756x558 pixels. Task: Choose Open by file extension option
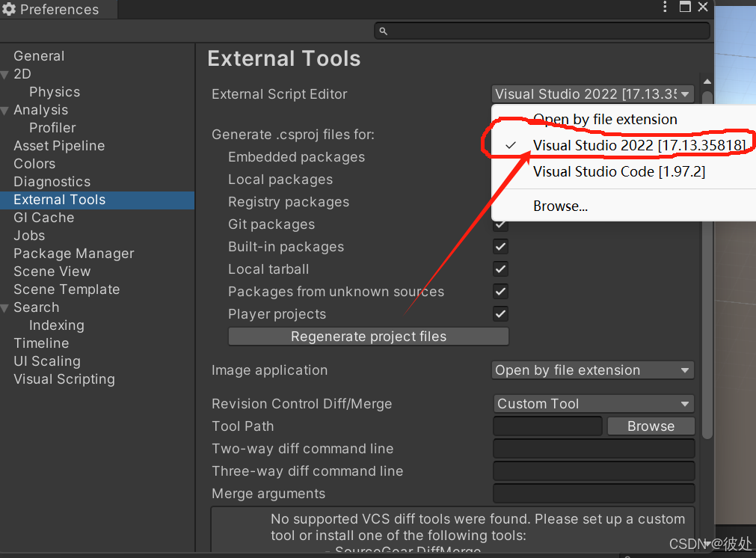[605, 119]
